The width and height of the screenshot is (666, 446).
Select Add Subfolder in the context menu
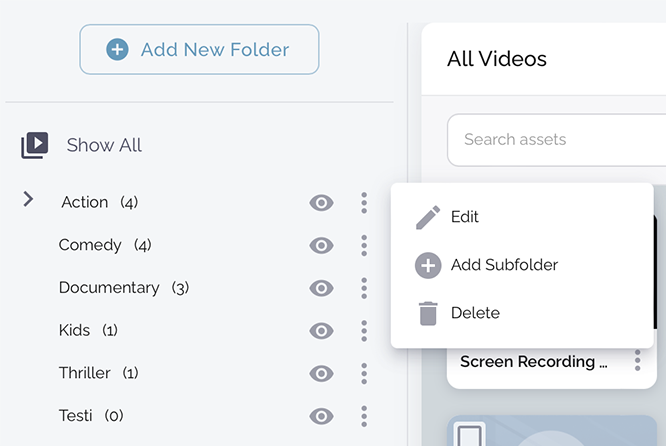tap(503, 265)
